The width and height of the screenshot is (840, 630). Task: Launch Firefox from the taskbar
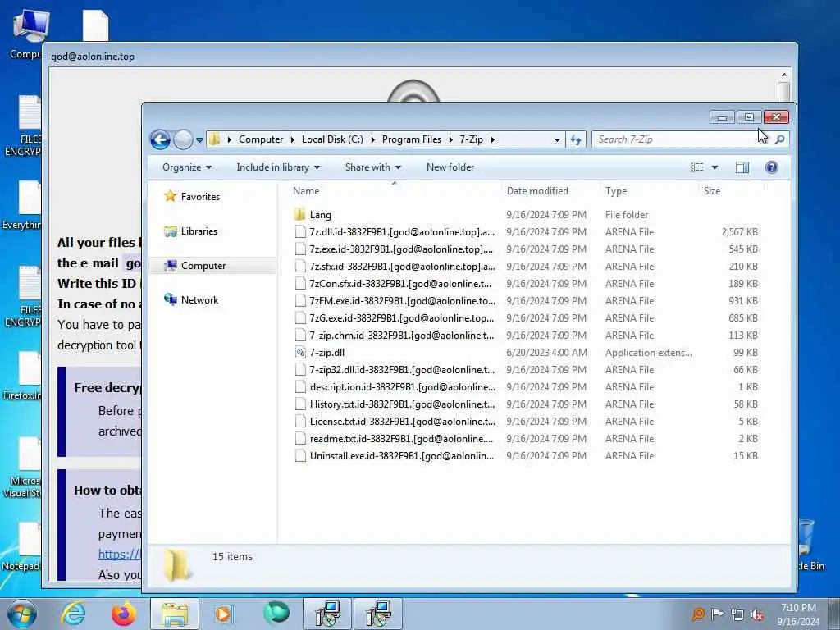(123, 614)
